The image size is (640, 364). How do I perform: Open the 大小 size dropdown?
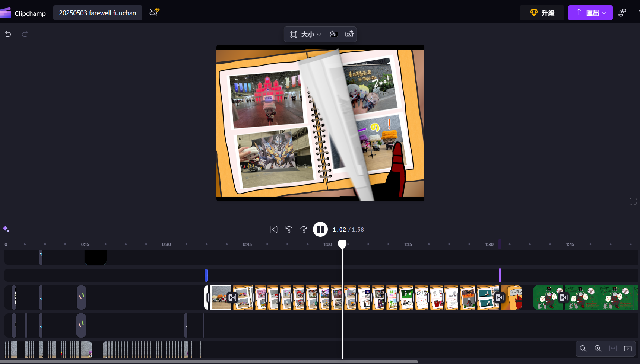[x=305, y=34]
